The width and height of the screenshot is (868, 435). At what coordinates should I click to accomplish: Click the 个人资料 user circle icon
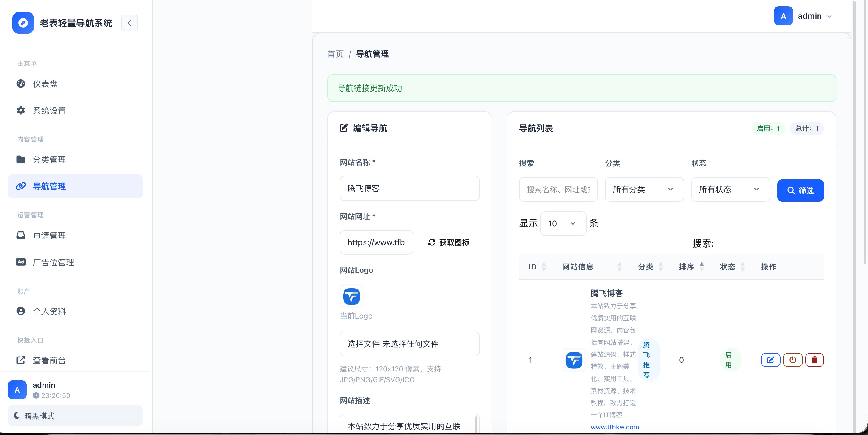[x=21, y=311]
